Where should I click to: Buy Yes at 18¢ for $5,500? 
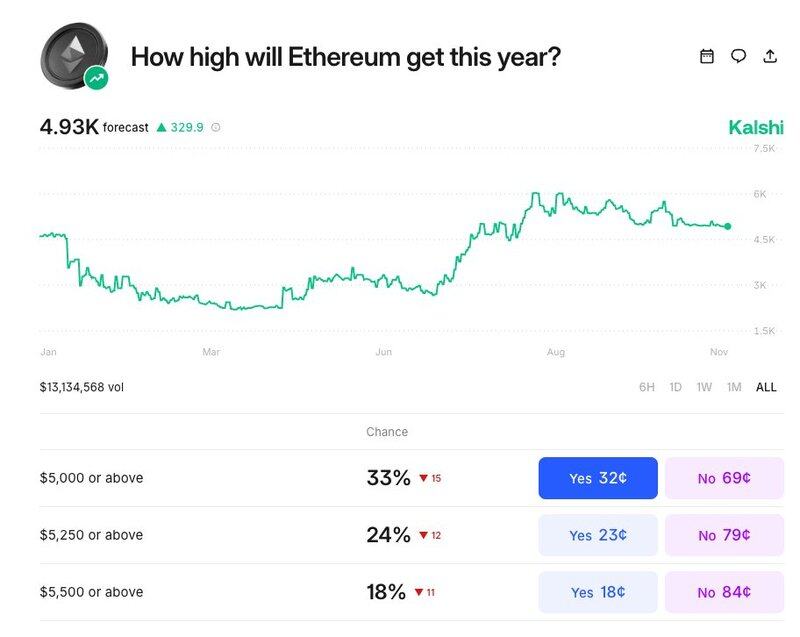(x=598, y=592)
